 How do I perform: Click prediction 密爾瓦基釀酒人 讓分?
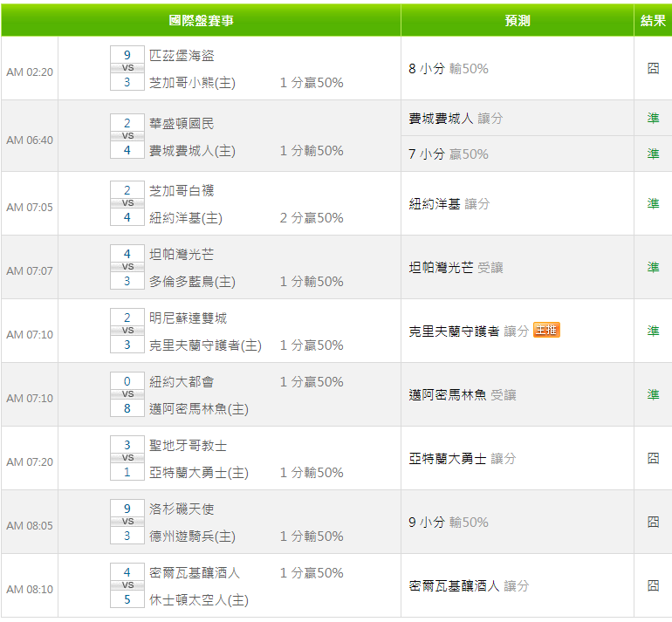click(x=469, y=586)
